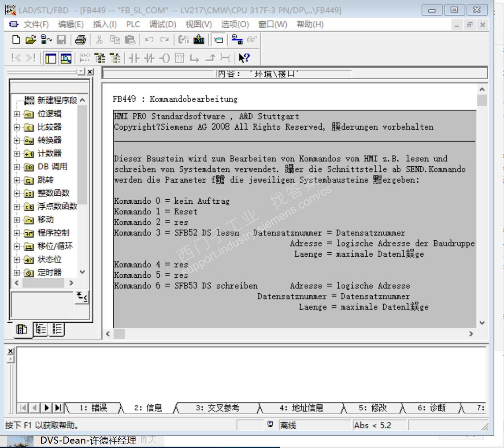The image size is (504, 448).
Task: Switch to the 3: 交叉参考 output tab
Action: tap(217, 408)
